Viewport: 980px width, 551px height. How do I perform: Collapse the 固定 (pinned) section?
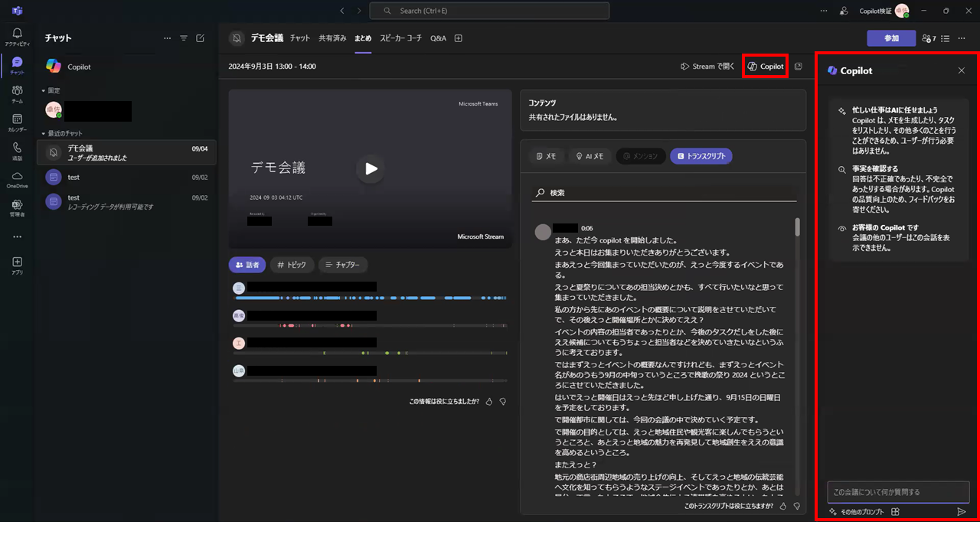[44, 90]
